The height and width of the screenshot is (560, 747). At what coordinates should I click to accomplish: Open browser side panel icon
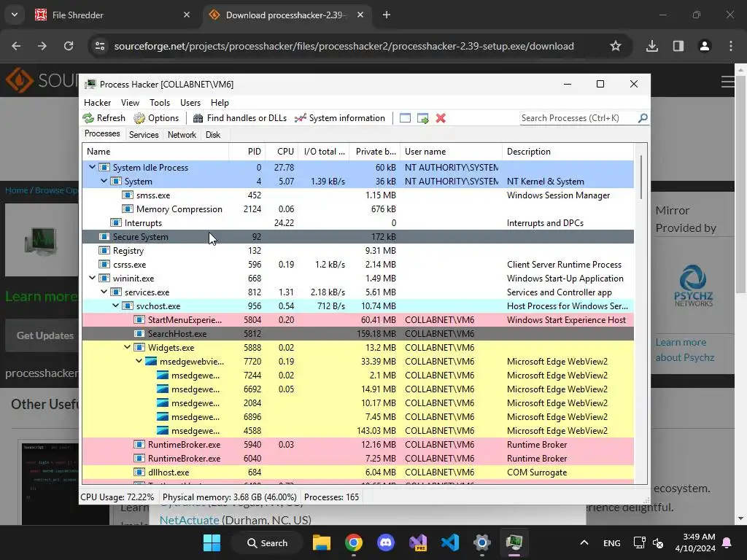coord(678,46)
